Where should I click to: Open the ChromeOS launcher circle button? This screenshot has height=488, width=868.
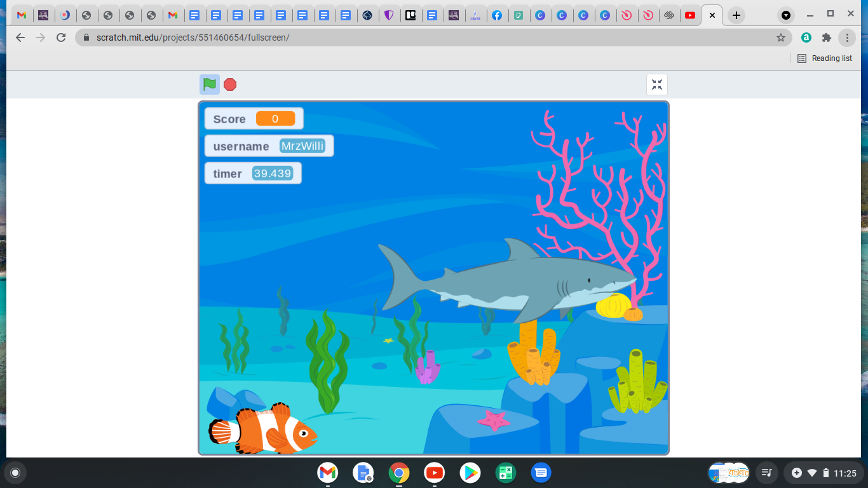coord(15,473)
